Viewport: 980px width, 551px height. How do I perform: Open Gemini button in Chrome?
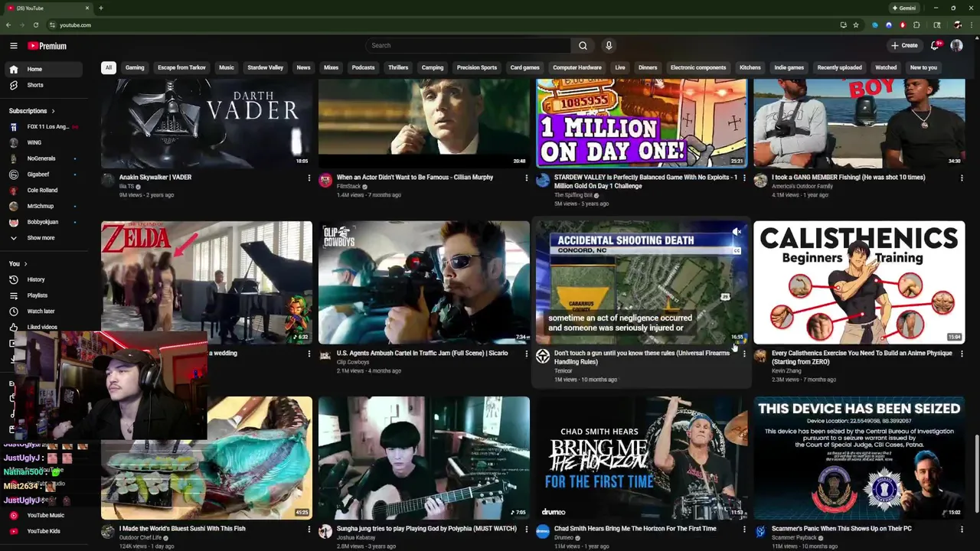pos(904,8)
